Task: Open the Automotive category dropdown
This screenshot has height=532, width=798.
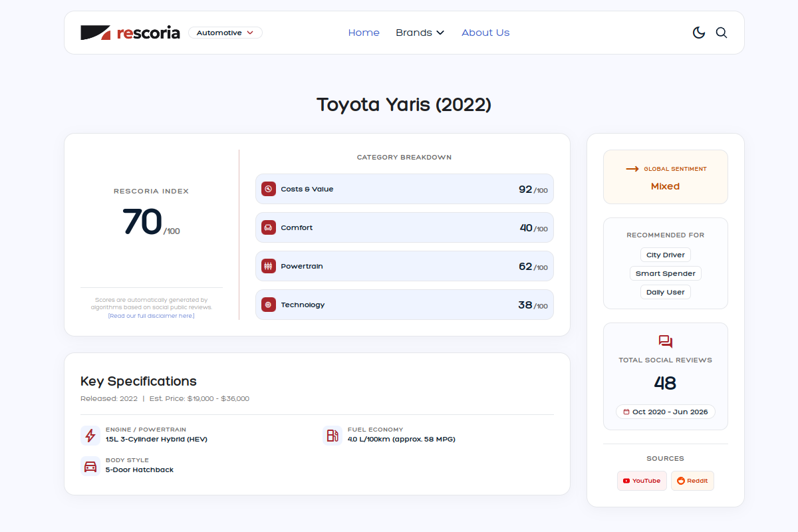Action: click(x=225, y=33)
